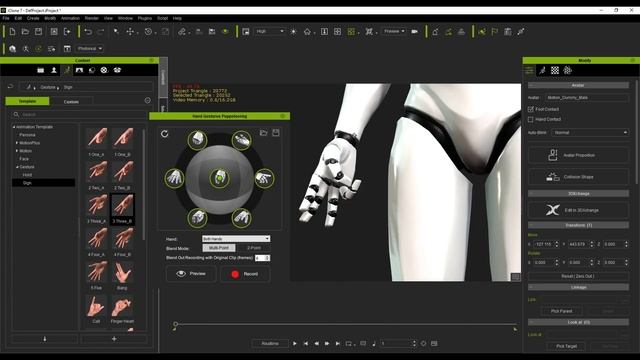
Task: Toggle the loop playback button
Action: (x=349, y=344)
